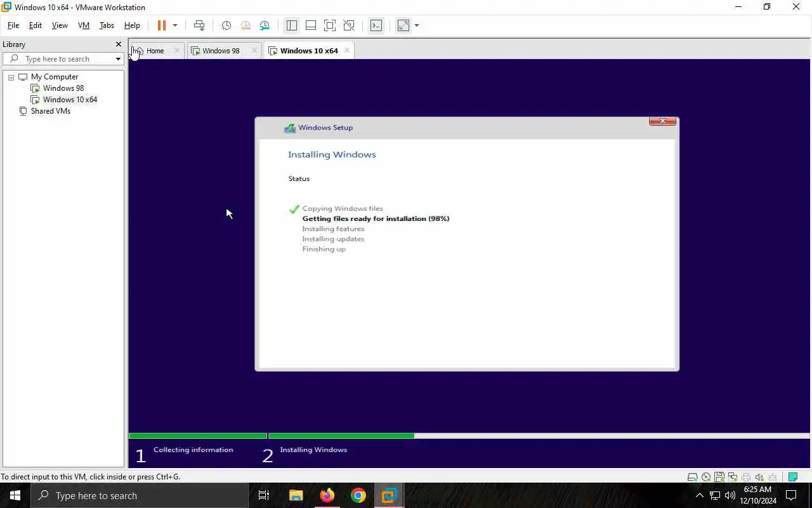Click the VMware Workstation taskbar icon
Screen dimensions: 812x508
click(389, 495)
